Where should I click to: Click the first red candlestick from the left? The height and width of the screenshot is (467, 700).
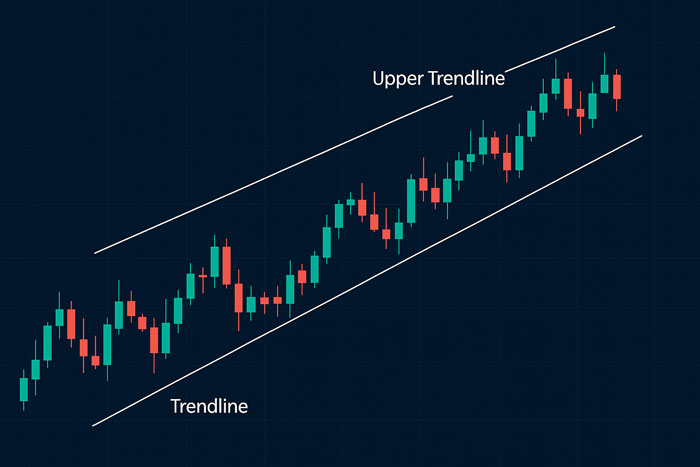[71, 324]
